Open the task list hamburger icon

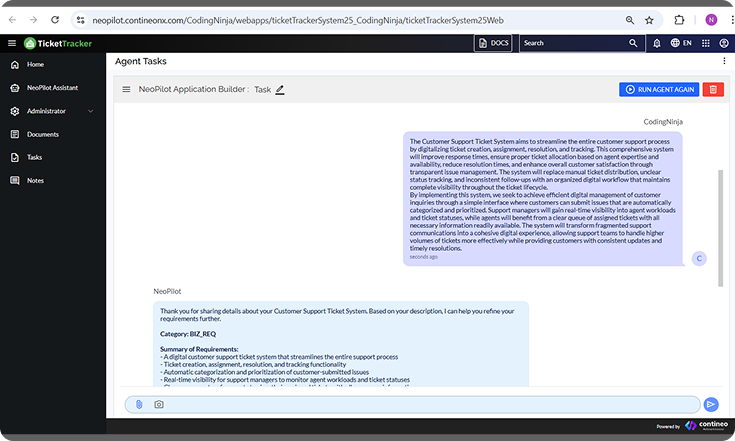click(x=126, y=89)
